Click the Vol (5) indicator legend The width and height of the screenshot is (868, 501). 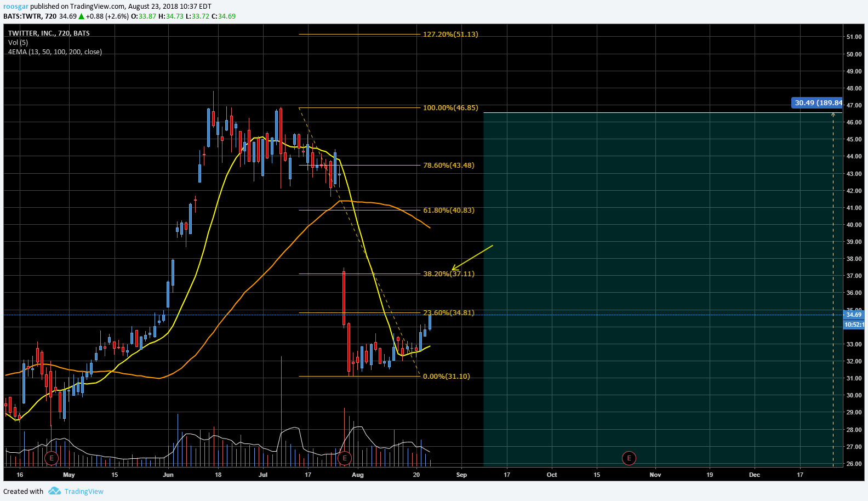(x=18, y=42)
